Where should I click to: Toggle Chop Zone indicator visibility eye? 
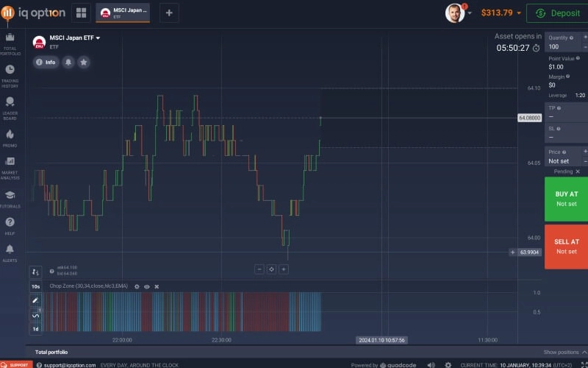pyautogui.click(x=147, y=286)
